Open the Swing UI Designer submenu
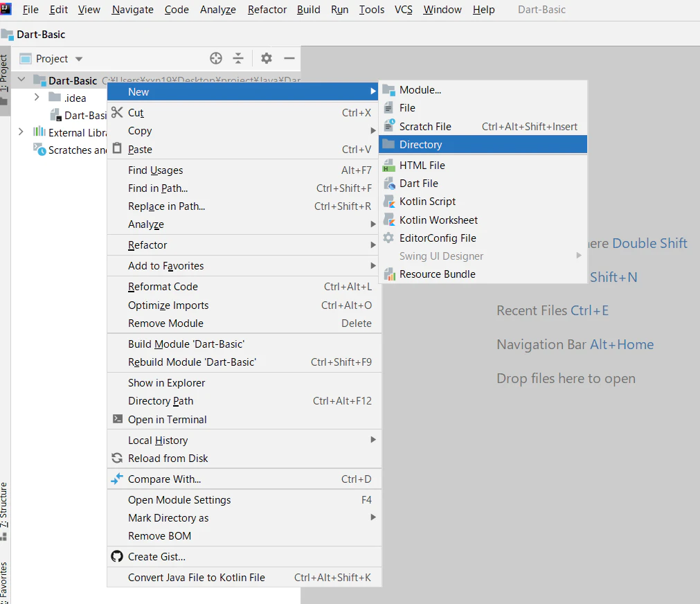The height and width of the screenshot is (604, 700). [483, 256]
